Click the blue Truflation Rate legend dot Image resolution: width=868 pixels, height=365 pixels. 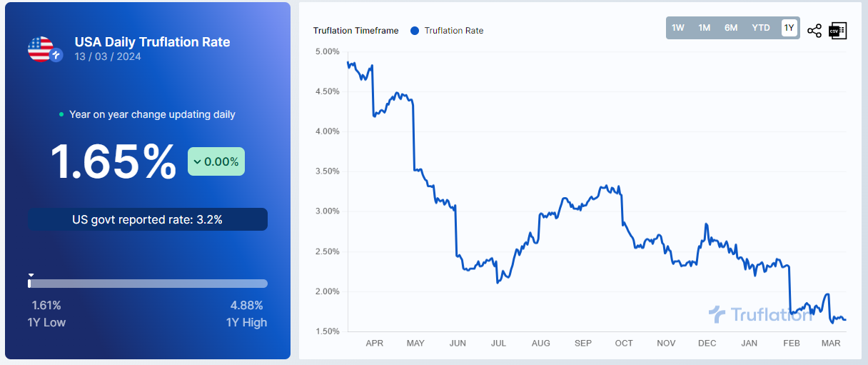(415, 31)
